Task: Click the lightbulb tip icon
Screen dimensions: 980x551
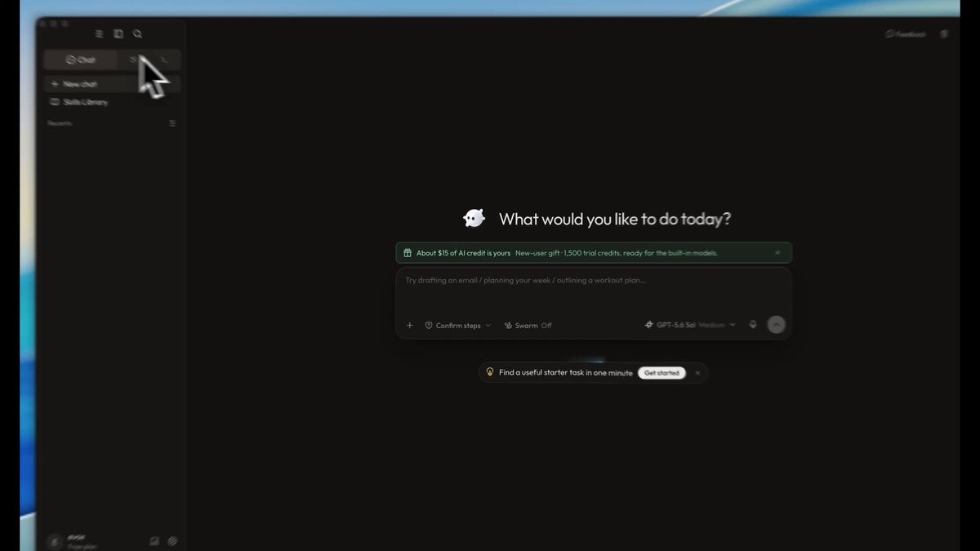Action: click(490, 372)
